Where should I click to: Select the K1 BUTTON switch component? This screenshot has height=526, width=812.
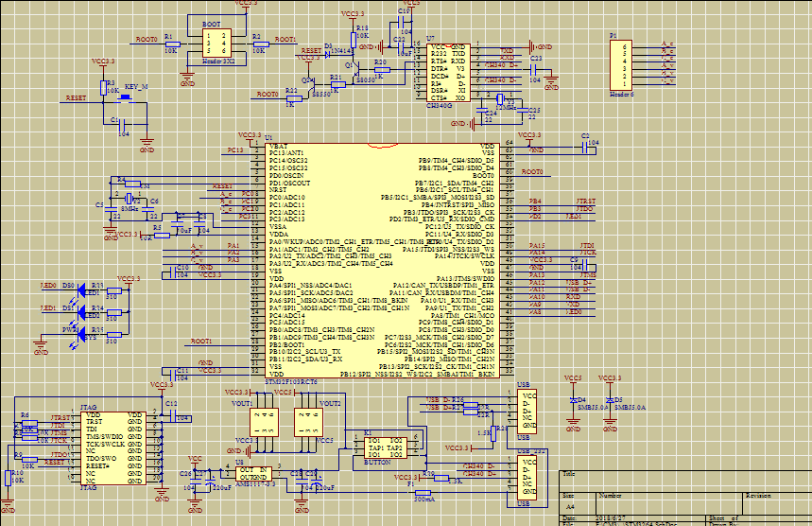pyautogui.click(x=386, y=447)
